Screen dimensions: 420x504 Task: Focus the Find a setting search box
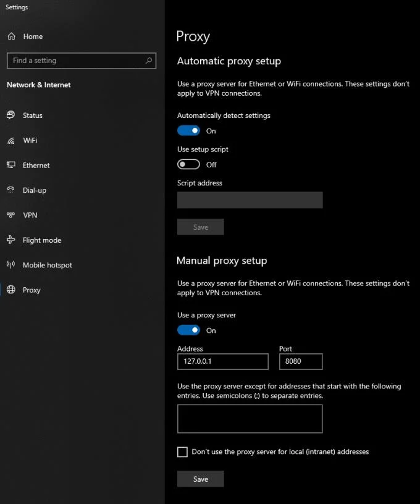tap(82, 61)
